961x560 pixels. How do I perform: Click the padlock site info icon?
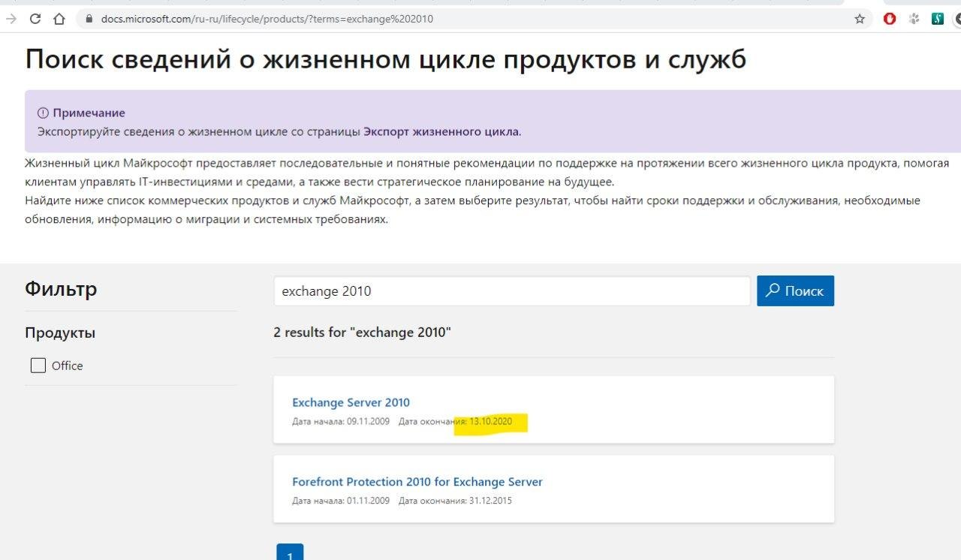pyautogui.click(x=89, y=19)
